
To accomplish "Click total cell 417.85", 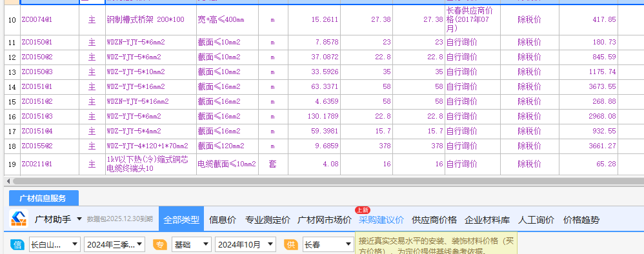I will tap(589, 20).
